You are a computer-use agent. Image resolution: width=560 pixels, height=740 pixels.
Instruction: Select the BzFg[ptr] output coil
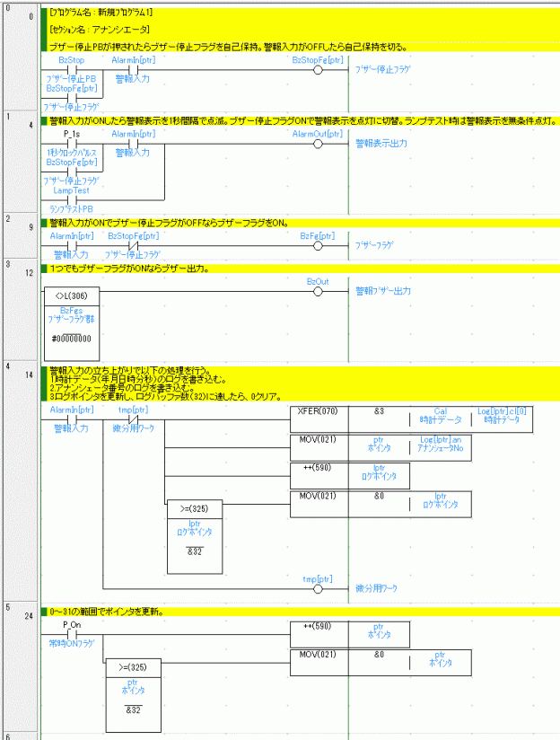pyautogui.click(x=318, y=245)
